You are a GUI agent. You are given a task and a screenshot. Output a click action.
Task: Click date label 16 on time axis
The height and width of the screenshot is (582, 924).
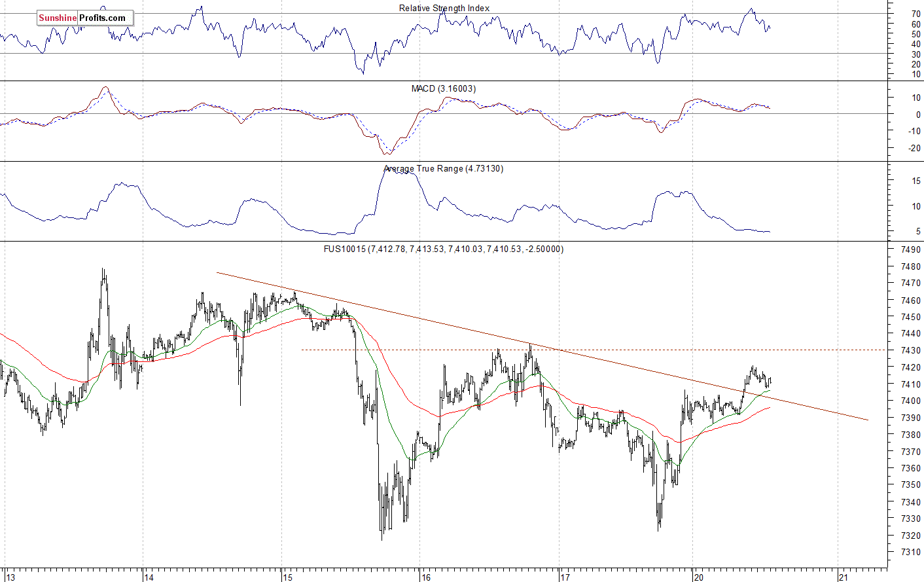[426, 577]
